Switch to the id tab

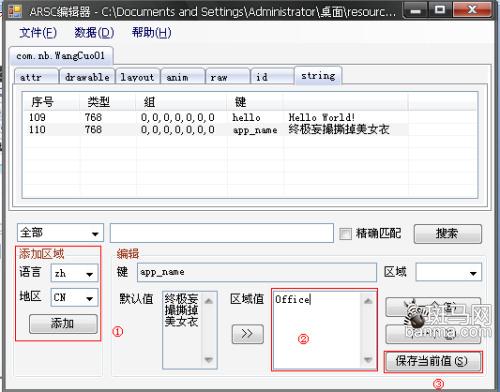(272, 77)
